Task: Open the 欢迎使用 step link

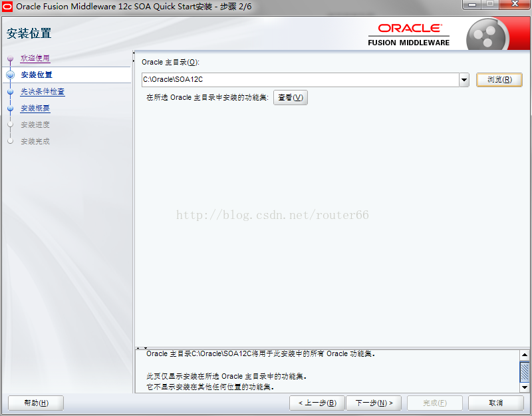Action: [35, 58]
